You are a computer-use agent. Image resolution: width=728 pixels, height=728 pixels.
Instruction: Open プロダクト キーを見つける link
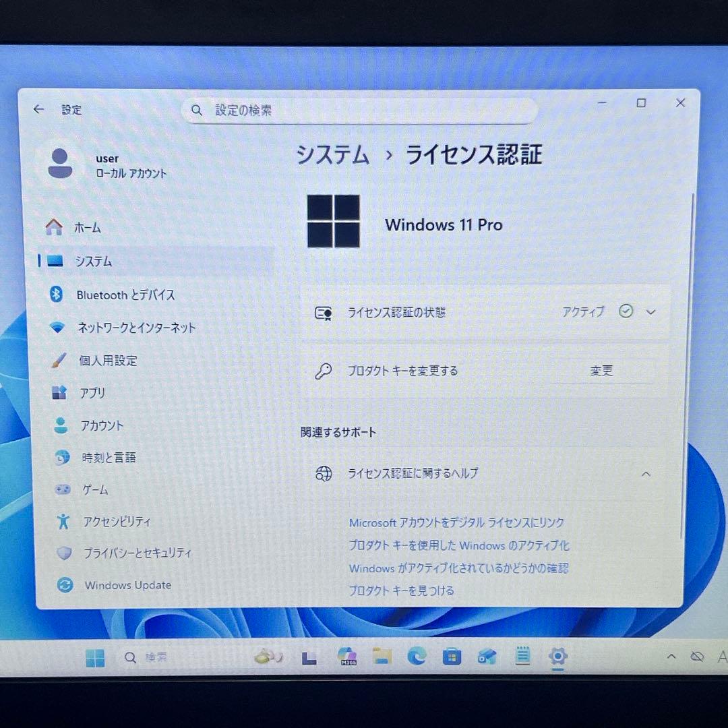(x=401, y=591)
